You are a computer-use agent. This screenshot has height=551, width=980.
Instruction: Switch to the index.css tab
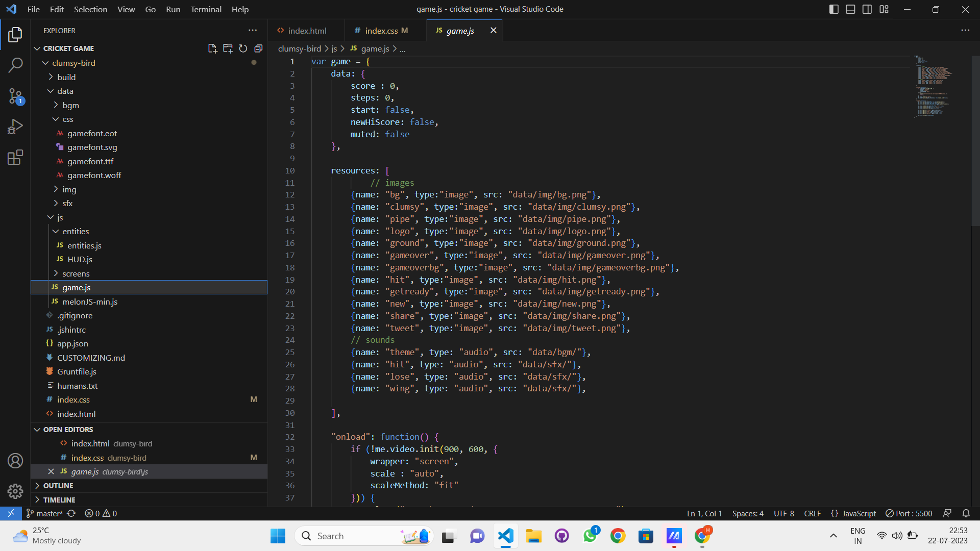pos(381,31)
